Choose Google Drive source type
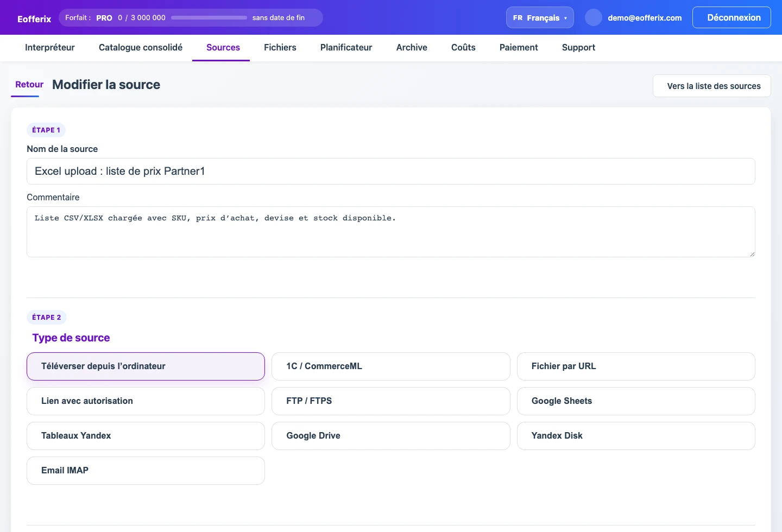Screen dimensions: 782x532 [391, 436]
